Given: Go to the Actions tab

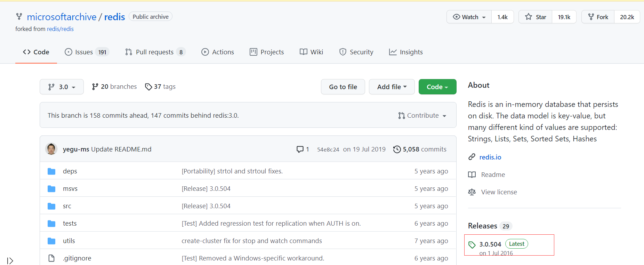Looking at the screenshot, I should 218,52.
